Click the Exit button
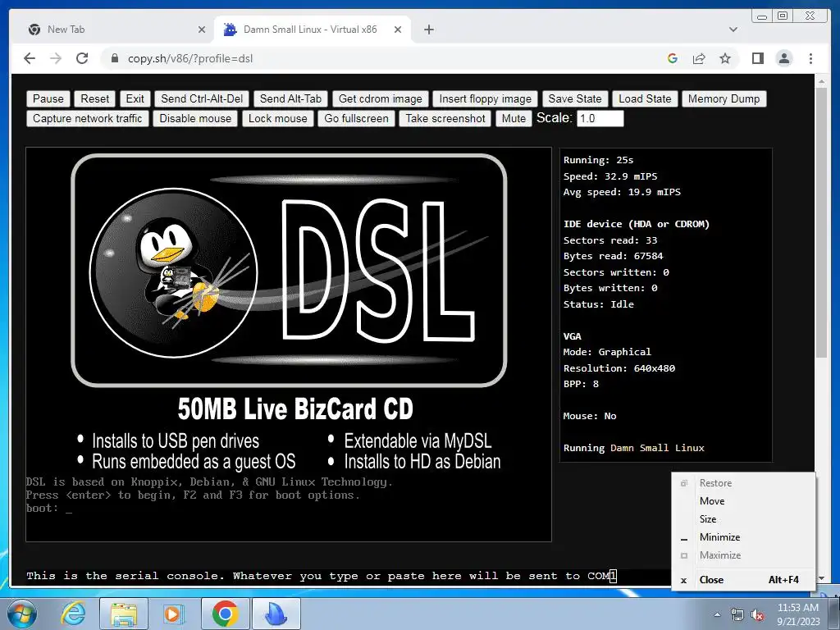The width and height of the screenshot is (840, 630). 135,98
